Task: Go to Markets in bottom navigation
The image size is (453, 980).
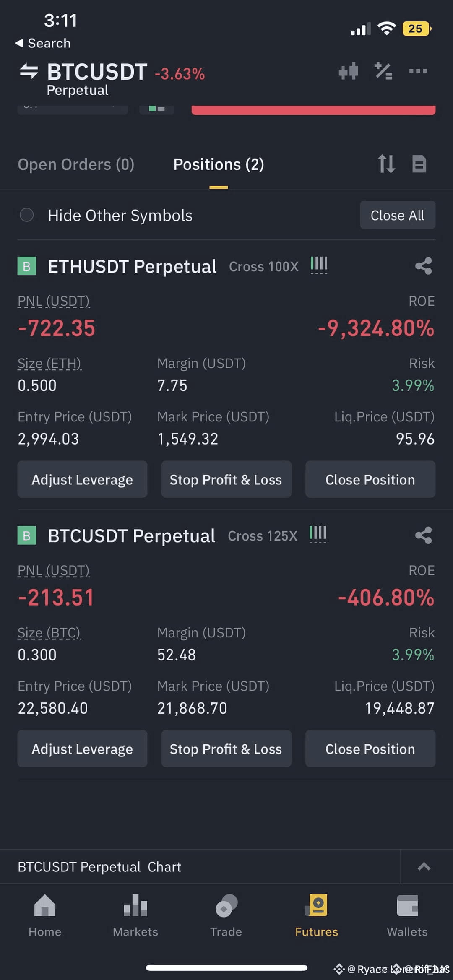Action: coord(135,915)
